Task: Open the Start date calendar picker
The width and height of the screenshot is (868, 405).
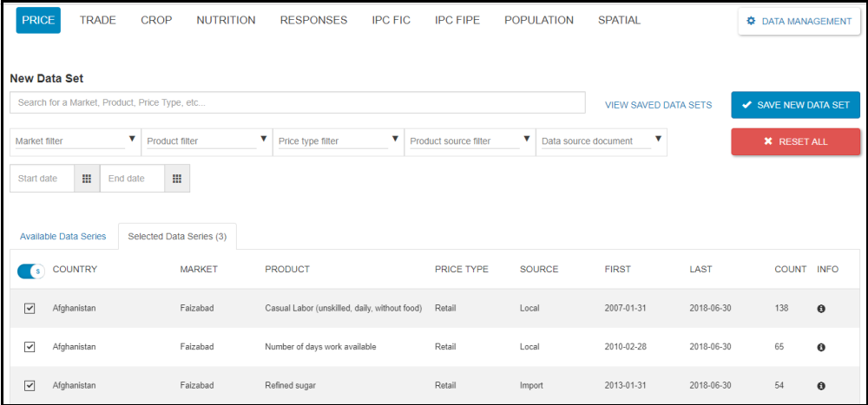Action: pyautogui.click(x=86, y=179)
